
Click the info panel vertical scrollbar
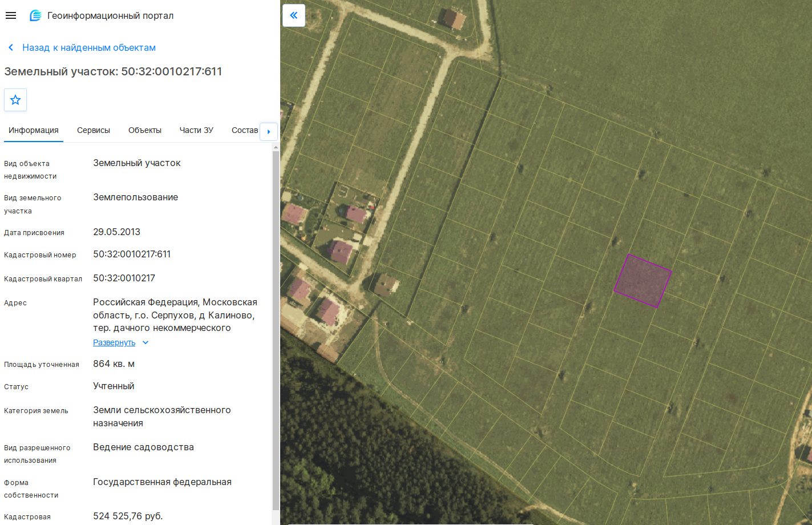click(x=276, y=331)
